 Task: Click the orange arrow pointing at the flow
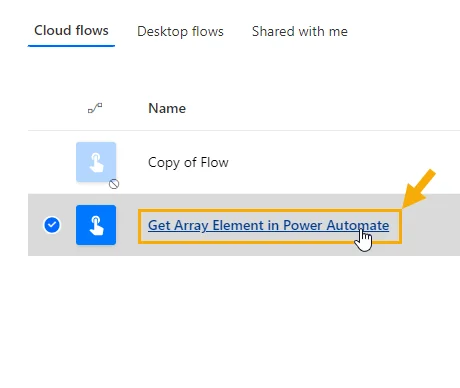coord(419,189)
